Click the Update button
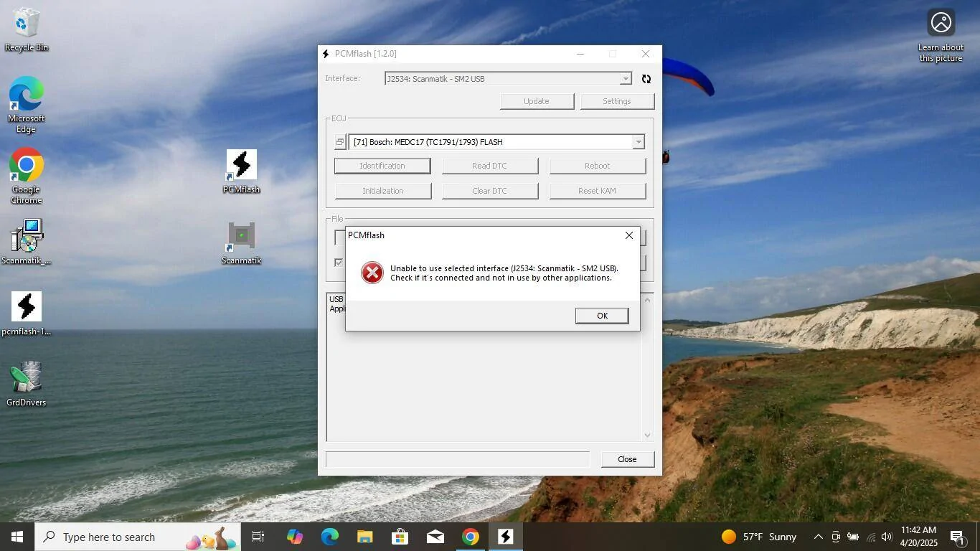 click(537, 101)
